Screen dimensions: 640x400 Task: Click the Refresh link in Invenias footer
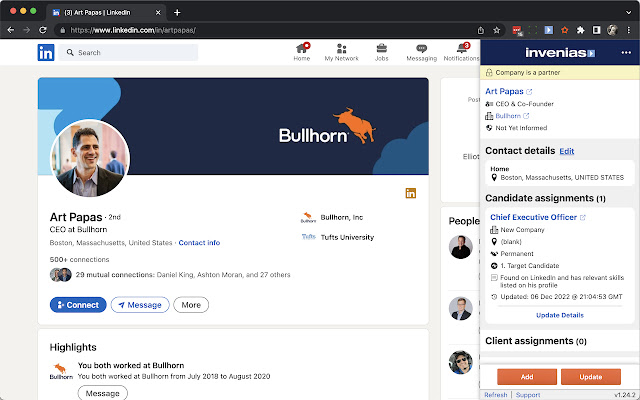click(496, 395)
